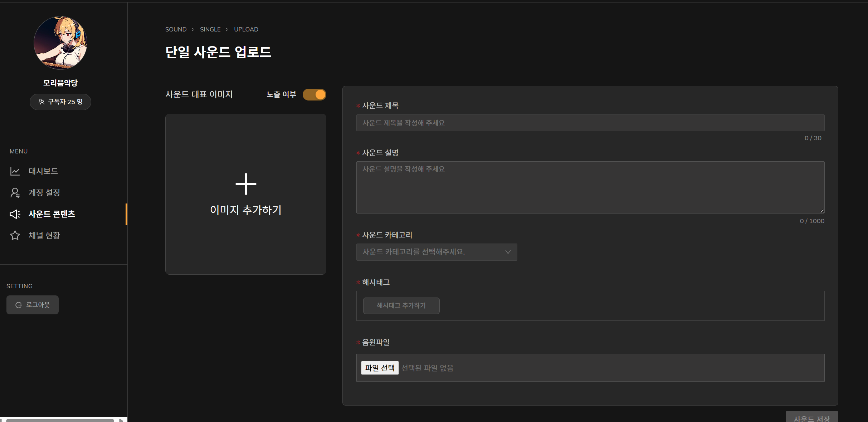868x422 pixels.
Task: Click the account settings person icon
Action: pyautogui.click(x=15, y=193)
